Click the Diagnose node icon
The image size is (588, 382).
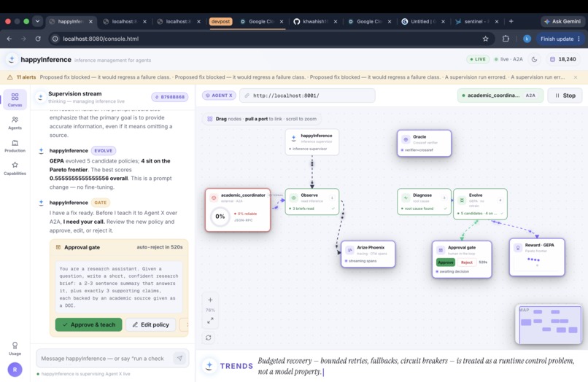(x=406, y=198)
